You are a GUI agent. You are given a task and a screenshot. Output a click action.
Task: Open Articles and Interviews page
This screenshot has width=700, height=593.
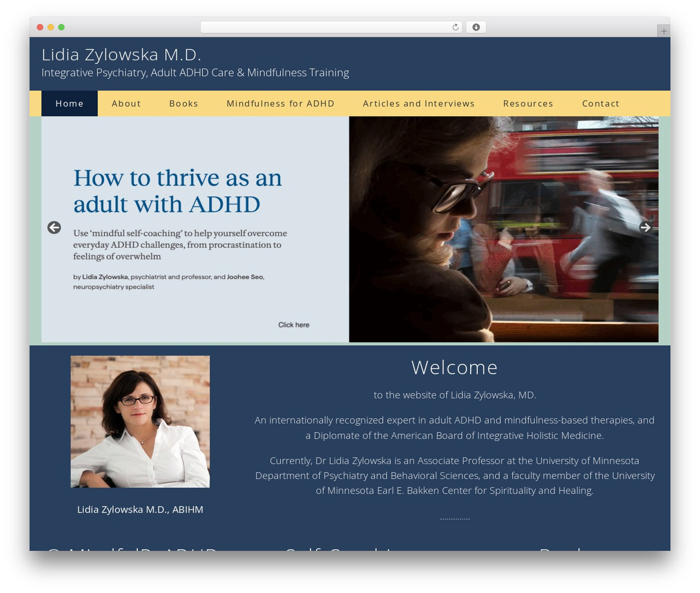pos(419,103)
